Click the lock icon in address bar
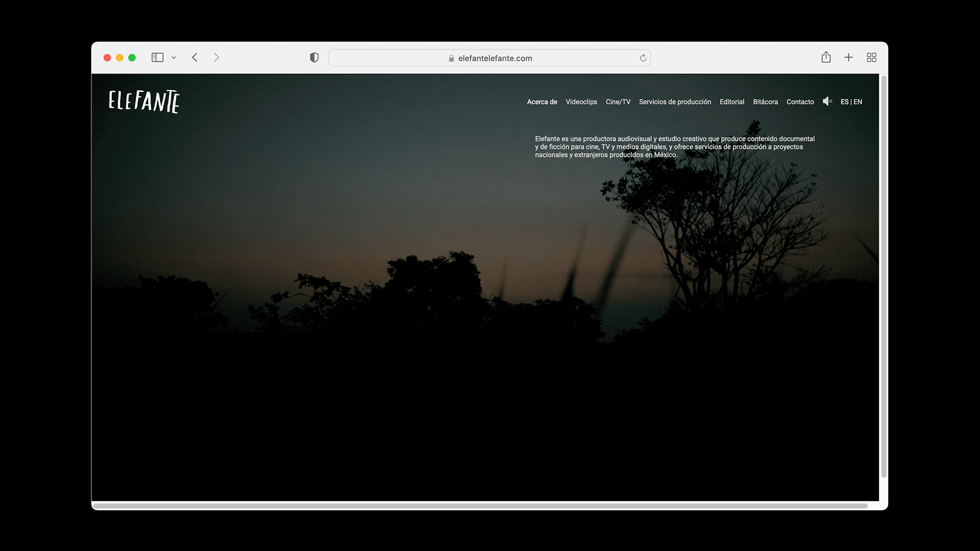The height and width of the screenshot is (551, 980). (451, 58)
